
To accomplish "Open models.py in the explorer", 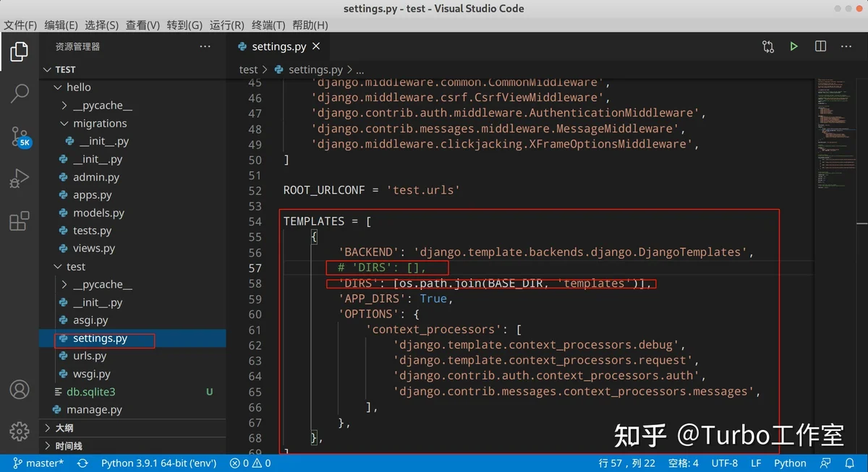I will 132,213.
